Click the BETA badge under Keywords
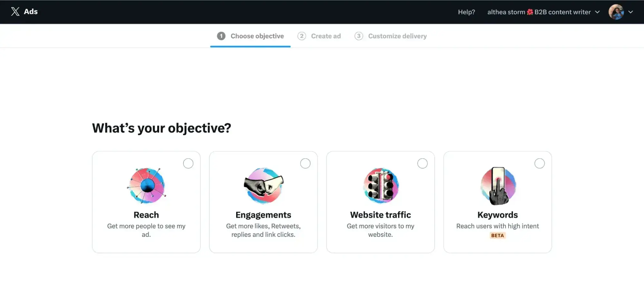This screenshot has width=644, height=308. [497, 235]
